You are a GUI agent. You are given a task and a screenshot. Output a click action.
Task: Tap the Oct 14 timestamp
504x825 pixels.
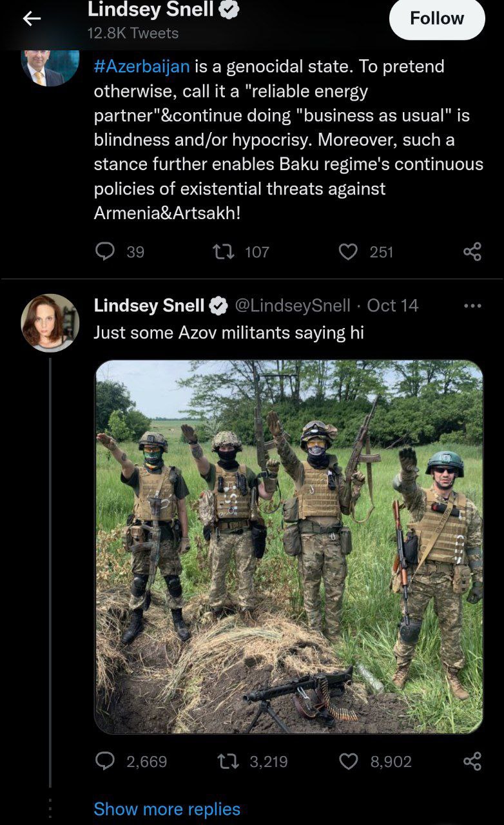(x=392, y=306)
